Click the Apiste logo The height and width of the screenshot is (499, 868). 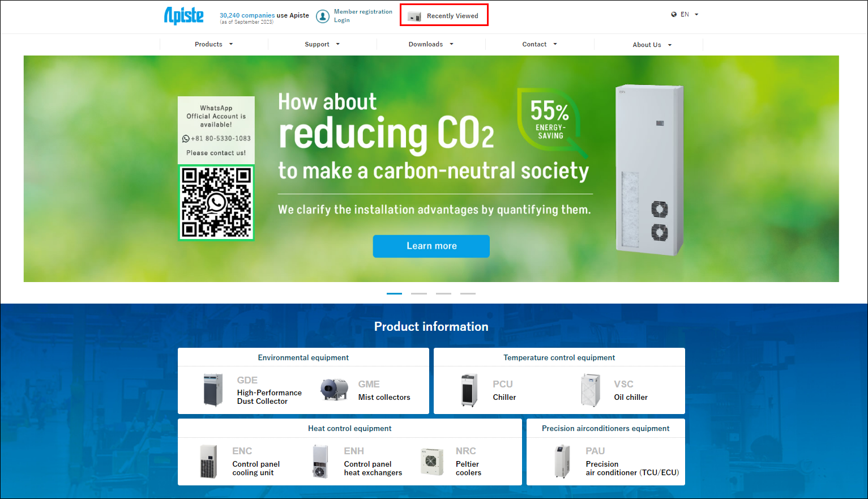tap(183, 15)
